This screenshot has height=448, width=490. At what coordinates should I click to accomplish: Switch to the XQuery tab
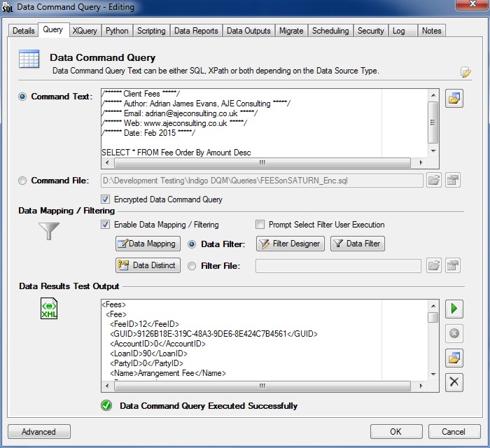(85, 31)
